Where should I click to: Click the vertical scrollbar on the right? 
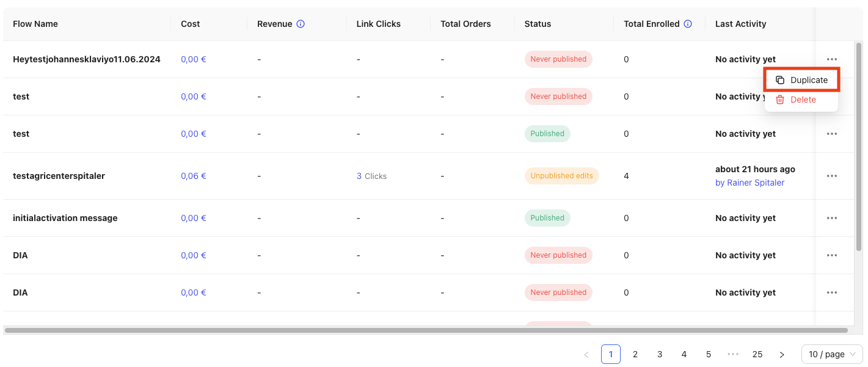pyautogui.click(x=859, y=147)
